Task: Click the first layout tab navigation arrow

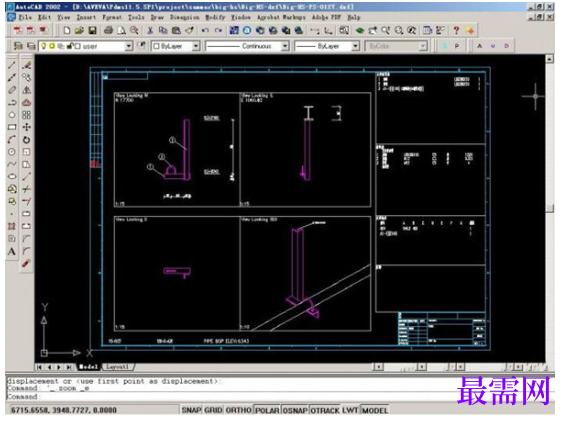Action: click(40, 367)
